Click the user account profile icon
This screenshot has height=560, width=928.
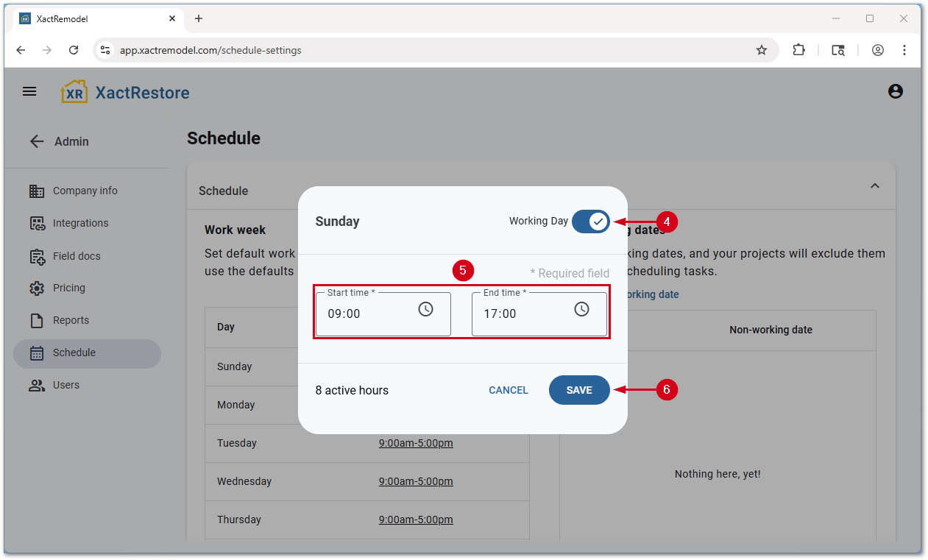click(895, 92)
